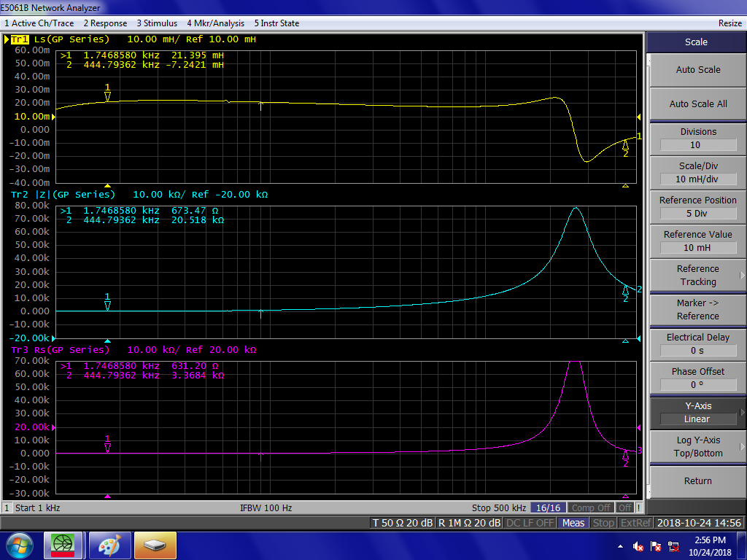The height and width of the screenshot is (560, 747).
Task: Click the Meas status indicator
Action: coord(573,523)
